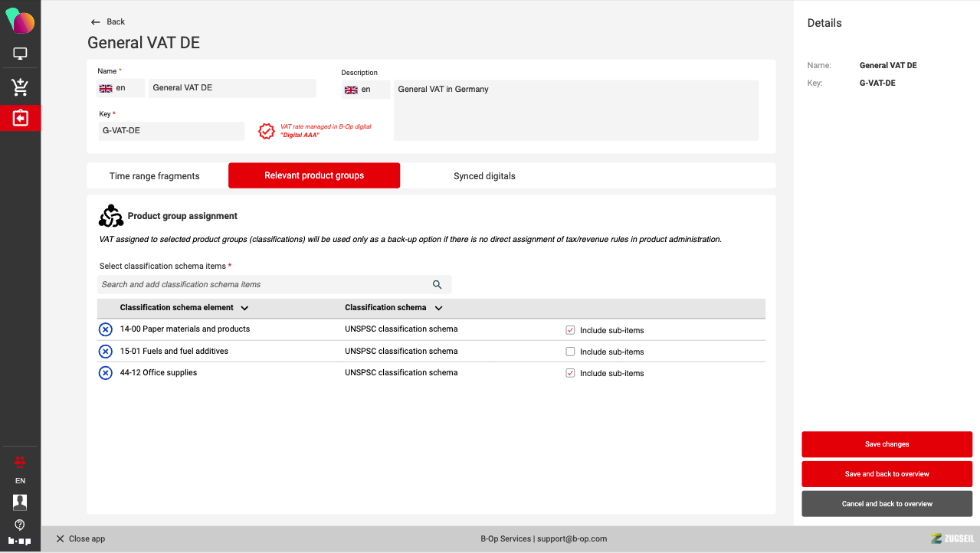Click the Search and add classification items field
Screen dimensions: 980x553
[261, 285]
